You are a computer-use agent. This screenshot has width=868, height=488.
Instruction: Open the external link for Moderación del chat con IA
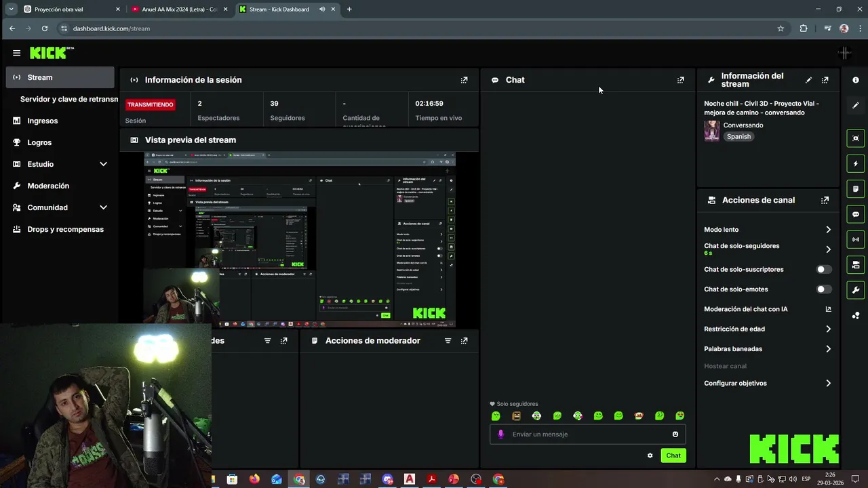point(828,309)
